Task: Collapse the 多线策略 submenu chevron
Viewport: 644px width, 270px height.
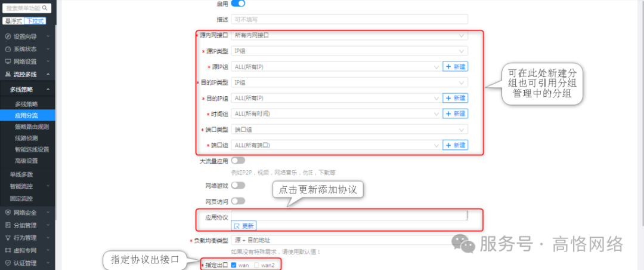Action: [48, 90]
